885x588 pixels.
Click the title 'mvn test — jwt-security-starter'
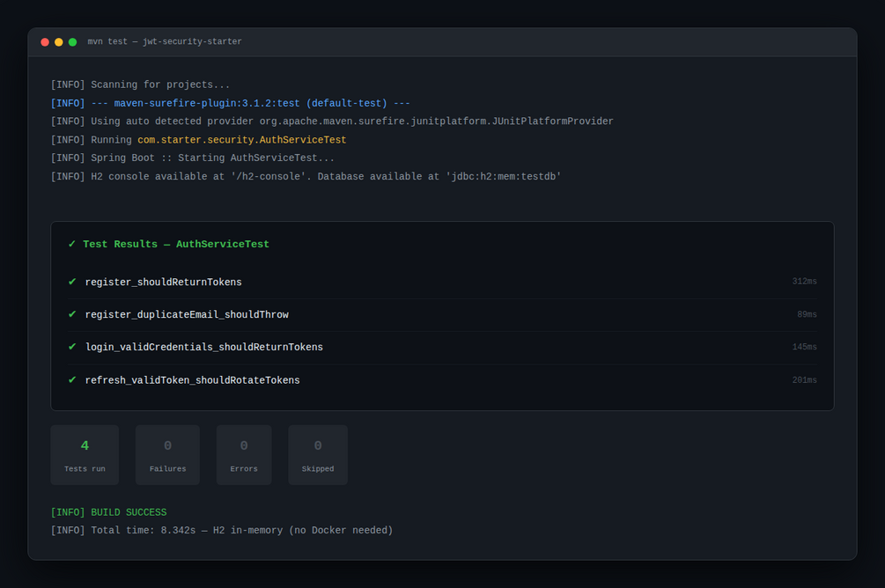pos(165,41)
